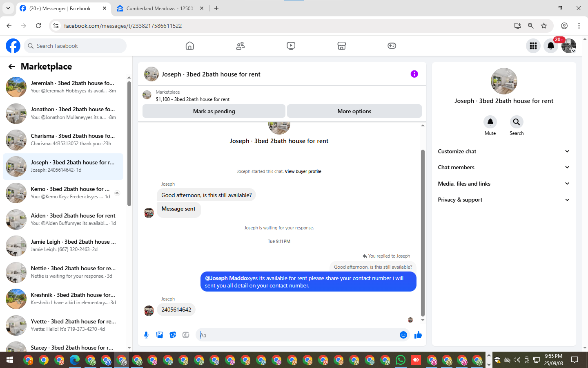
Task: Open the Chrome profile icon
Action: click(564, 26)
